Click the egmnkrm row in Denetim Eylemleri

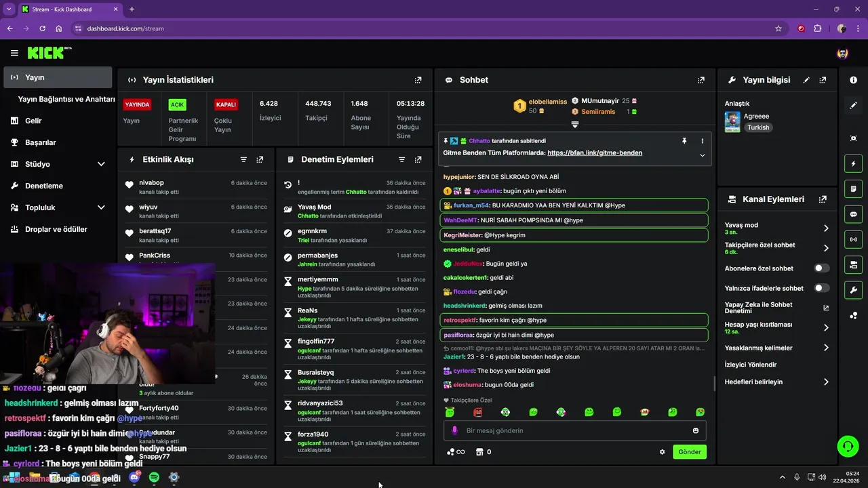[355, 235]
